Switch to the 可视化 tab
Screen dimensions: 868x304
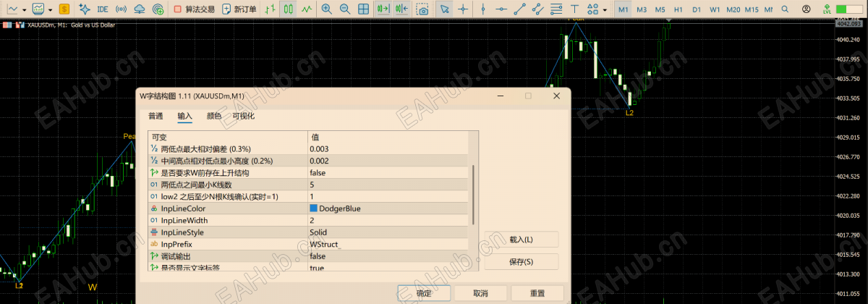[243, 116]
